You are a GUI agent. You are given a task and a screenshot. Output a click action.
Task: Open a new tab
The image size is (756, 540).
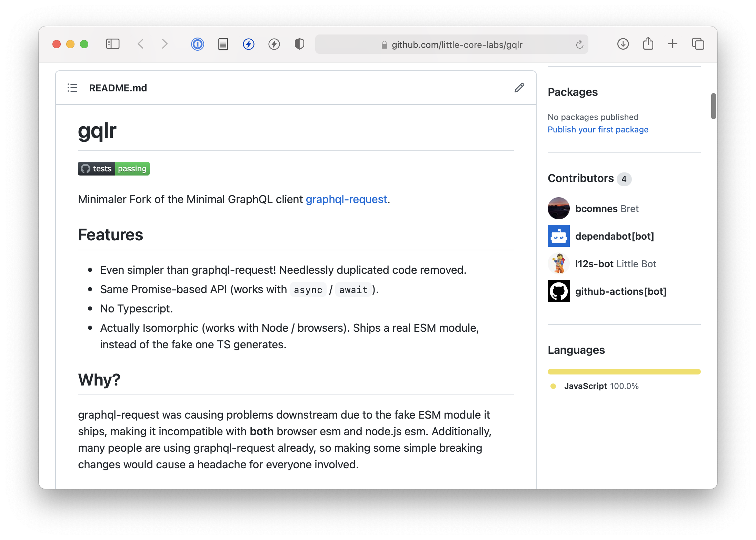tap(673, 44)
